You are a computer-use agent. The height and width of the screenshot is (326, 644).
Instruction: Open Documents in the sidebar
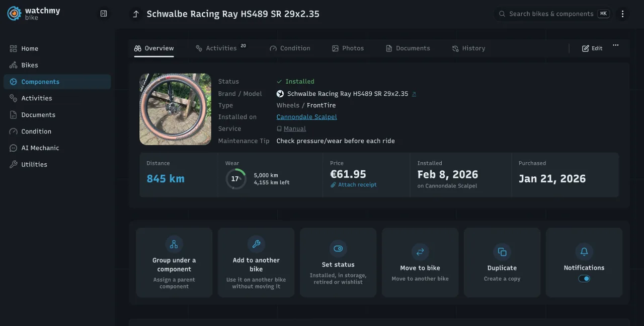click(x=57, y=115)
